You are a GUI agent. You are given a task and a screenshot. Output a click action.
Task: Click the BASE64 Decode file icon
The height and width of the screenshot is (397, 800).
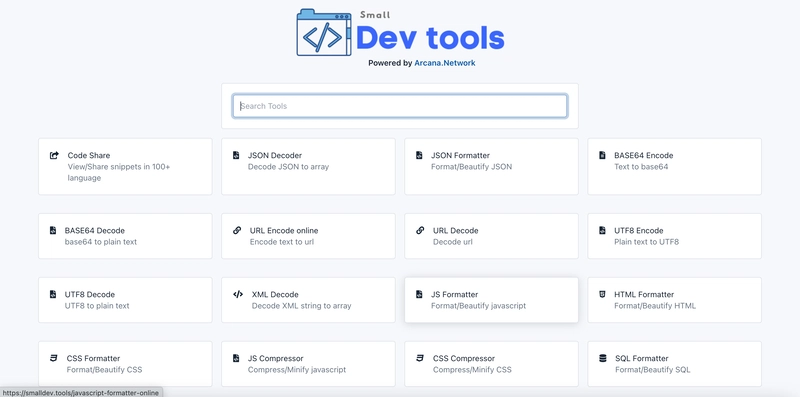[53, 230]
